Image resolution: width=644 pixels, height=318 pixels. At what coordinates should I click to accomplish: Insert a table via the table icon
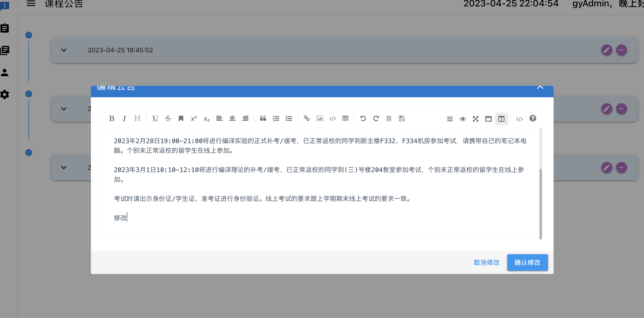(x=345, y=118)
